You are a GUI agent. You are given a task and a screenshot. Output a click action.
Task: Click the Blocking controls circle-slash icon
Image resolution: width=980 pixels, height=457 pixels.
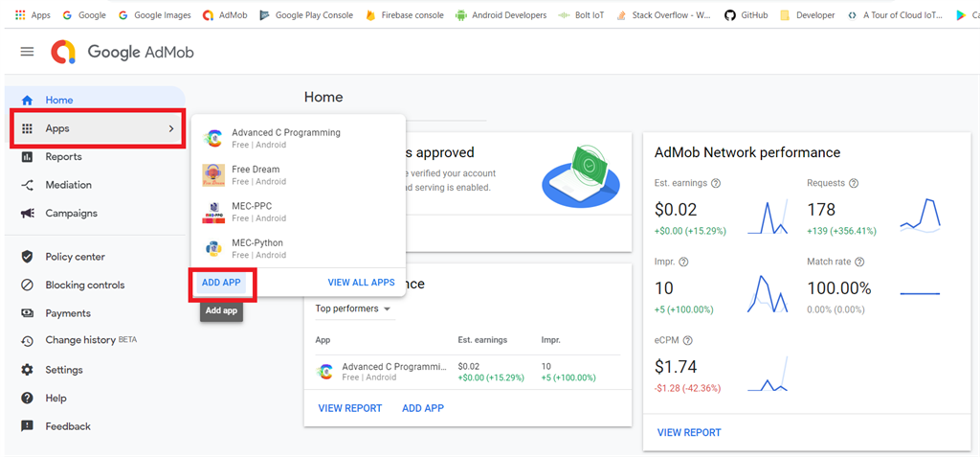tap(27, 285)
